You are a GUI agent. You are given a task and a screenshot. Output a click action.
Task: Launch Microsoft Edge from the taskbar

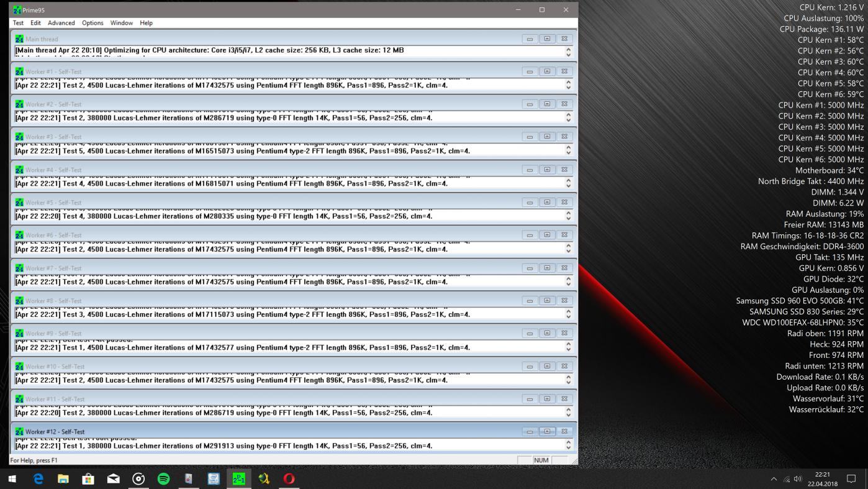point(38,478)
